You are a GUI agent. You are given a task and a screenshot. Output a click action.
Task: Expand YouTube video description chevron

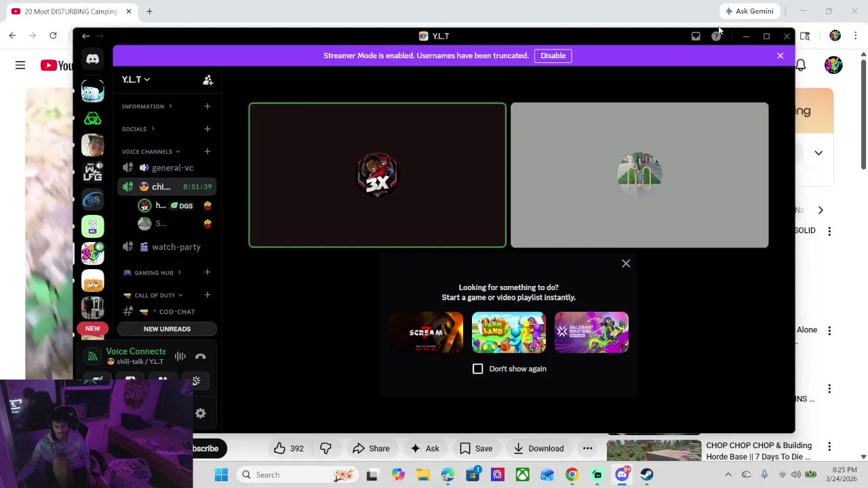pyautogui.click(x=818, y=152)
